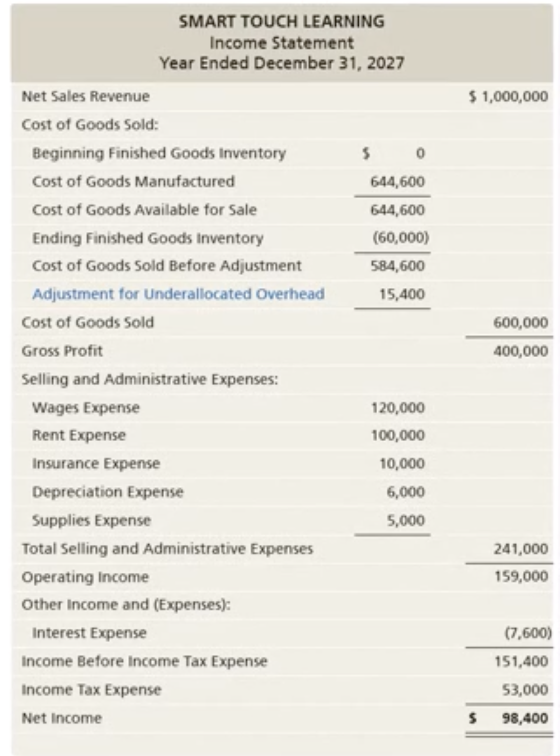Click the Wages Expense label
The height and width of the screenshot is (756, 560).
pyautogui.click(x=86, y=408)
